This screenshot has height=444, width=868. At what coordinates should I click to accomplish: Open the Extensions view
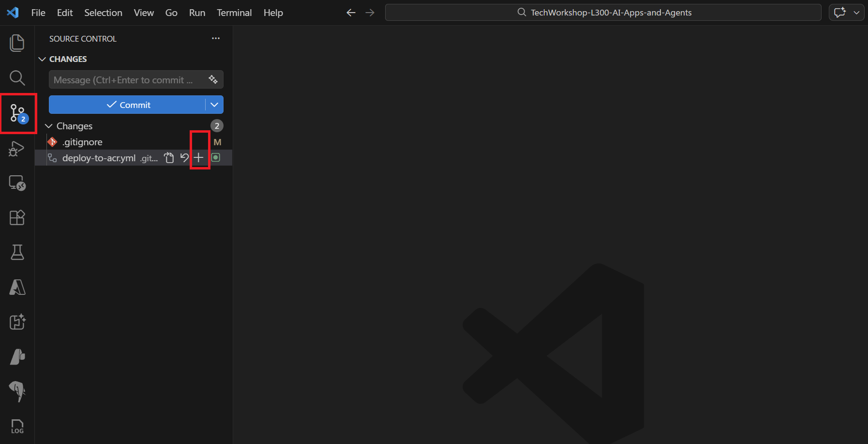click(x=17, y=218)
